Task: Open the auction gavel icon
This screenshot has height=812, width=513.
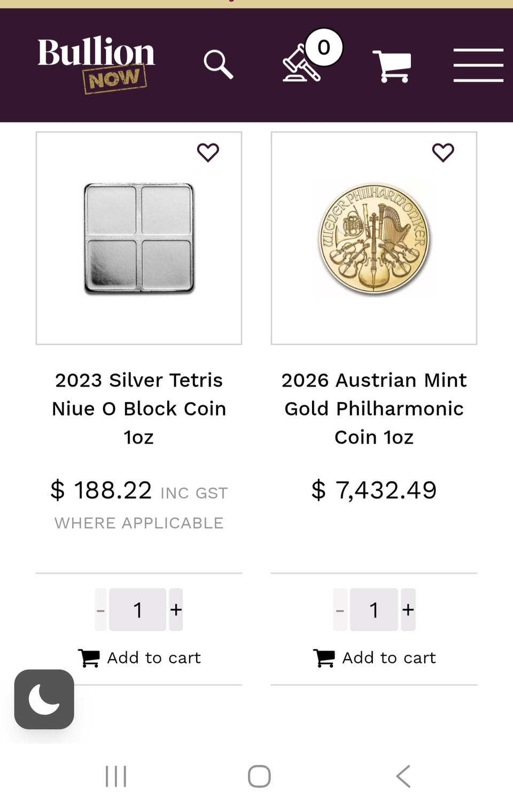Action: coord(302,64)
